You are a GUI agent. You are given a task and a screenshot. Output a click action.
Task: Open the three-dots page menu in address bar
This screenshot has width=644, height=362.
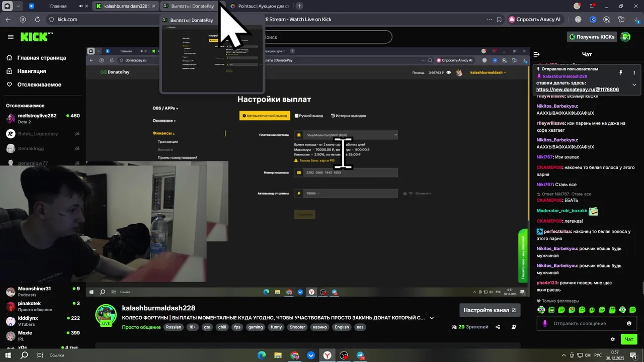pyautogui.click(x=489, y=20)
